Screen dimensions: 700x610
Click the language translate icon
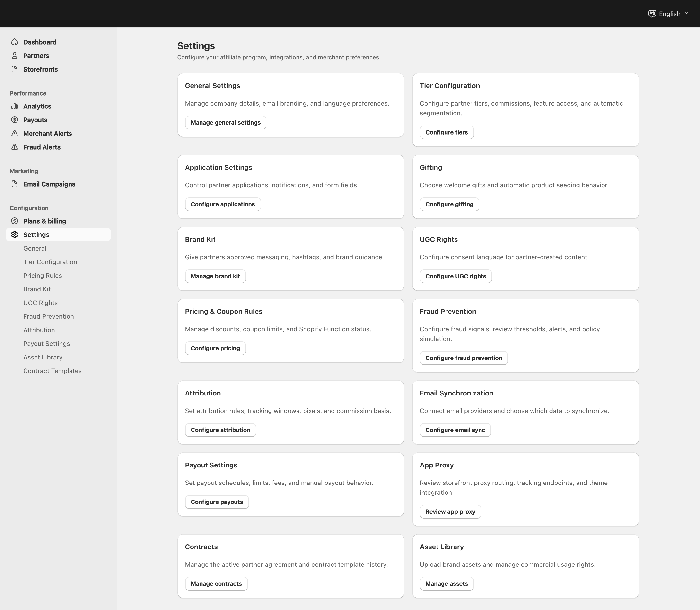pyautogui.click(x=652, y=14)
